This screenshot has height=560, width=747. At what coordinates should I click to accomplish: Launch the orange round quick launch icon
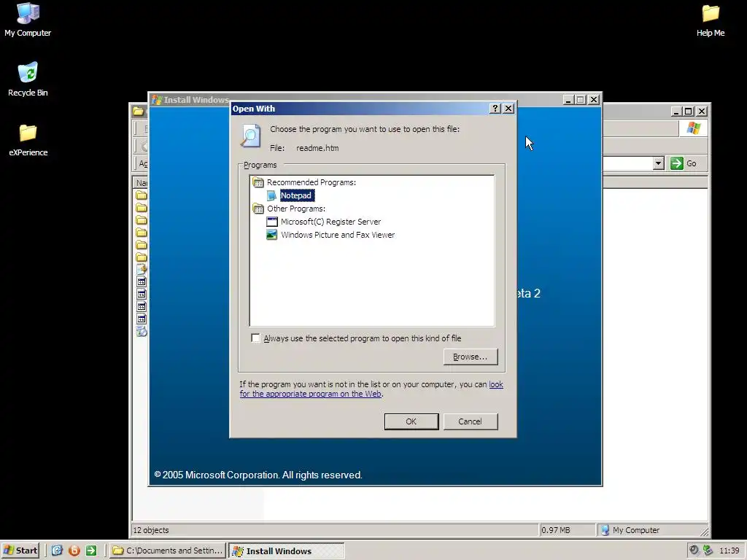pyautogui.click(x=74, y=551)
